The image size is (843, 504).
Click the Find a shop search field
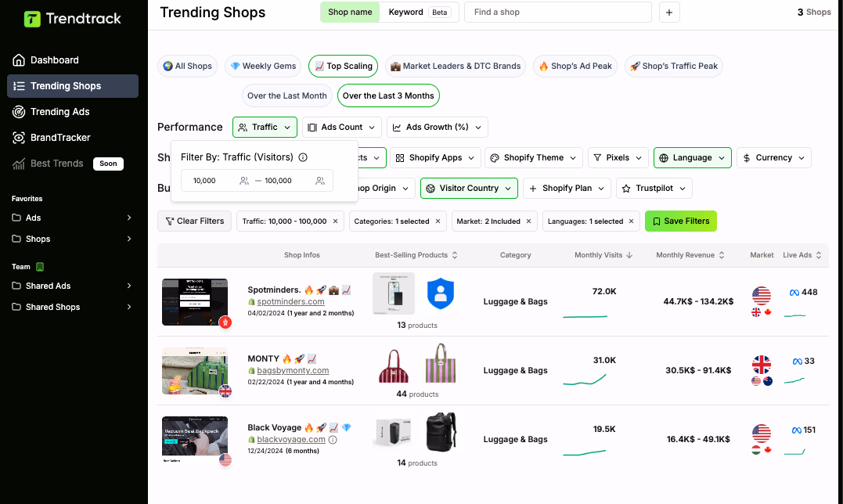click(558, 13)
